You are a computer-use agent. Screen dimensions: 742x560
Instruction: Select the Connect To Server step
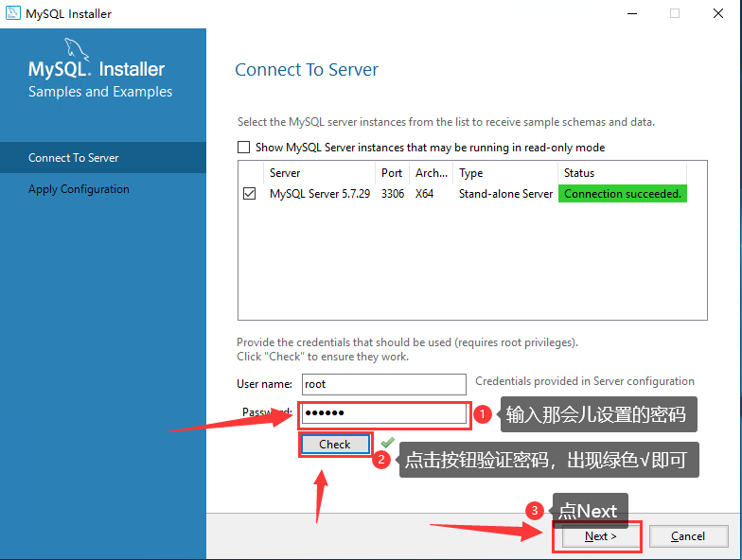coord(103,157)
